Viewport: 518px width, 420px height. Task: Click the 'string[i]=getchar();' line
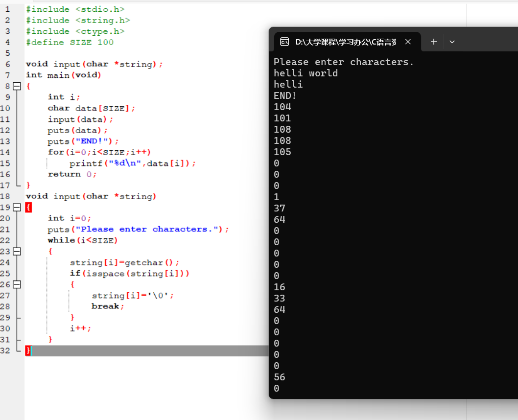[124, 262]
